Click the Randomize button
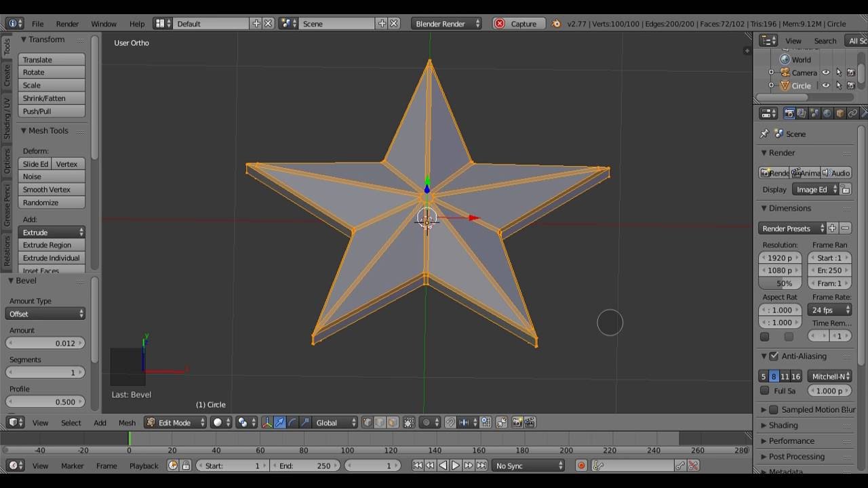The height and width of the screenshot is (488, 868). click(x=52, y=203)
